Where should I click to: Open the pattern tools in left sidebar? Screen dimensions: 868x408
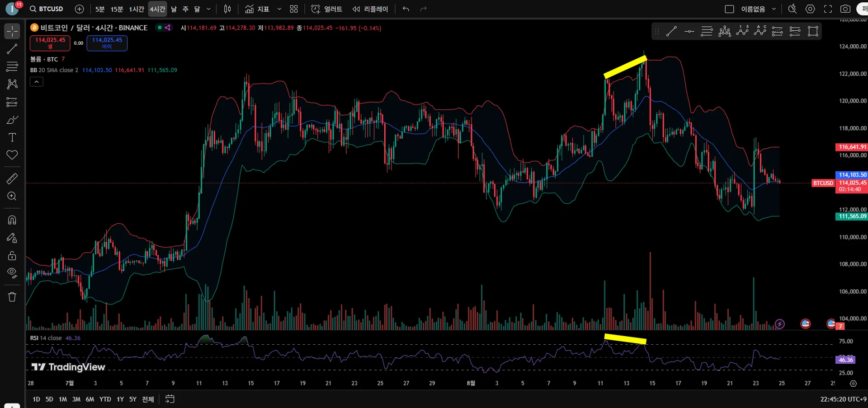pyautogui.click(x=12, y=84)
